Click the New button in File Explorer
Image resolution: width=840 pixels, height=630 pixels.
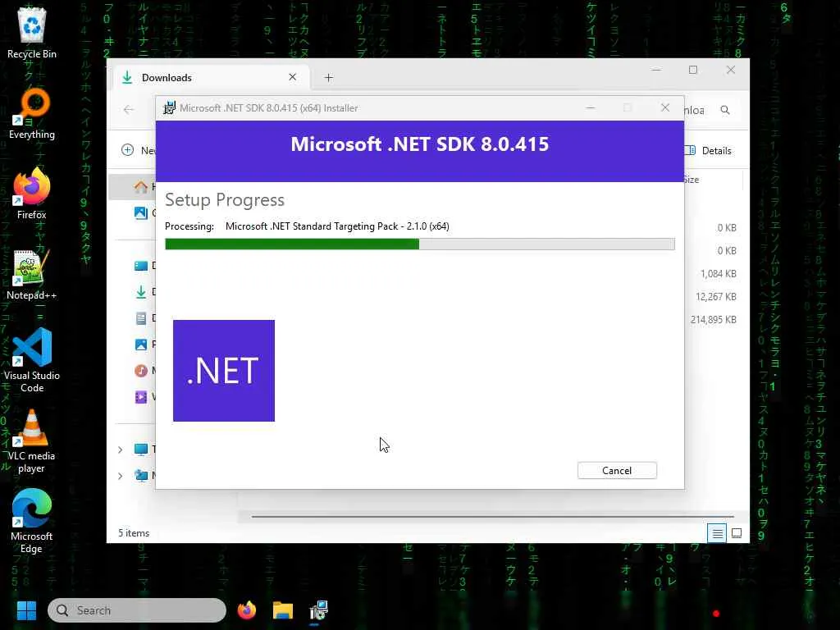click(x=138, y=151)
